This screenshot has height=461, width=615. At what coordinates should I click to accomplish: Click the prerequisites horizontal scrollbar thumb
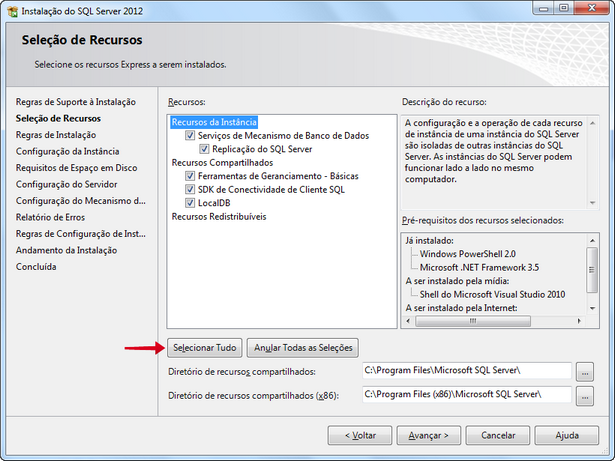click(473, 321)
